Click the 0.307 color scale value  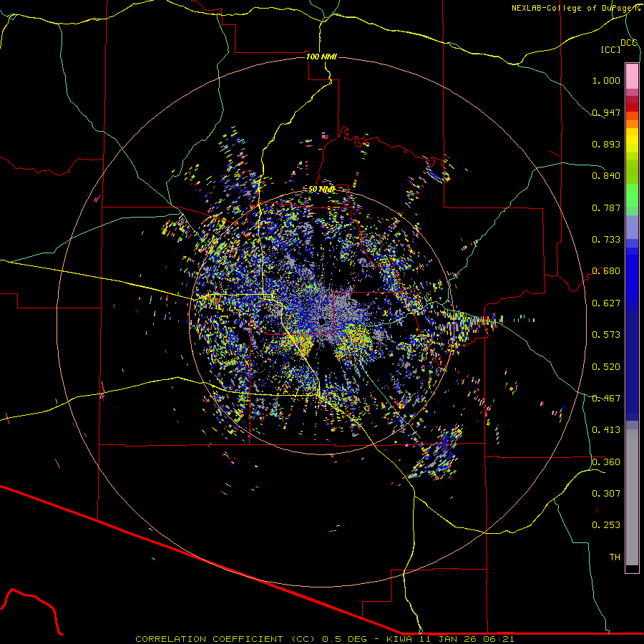606,494
